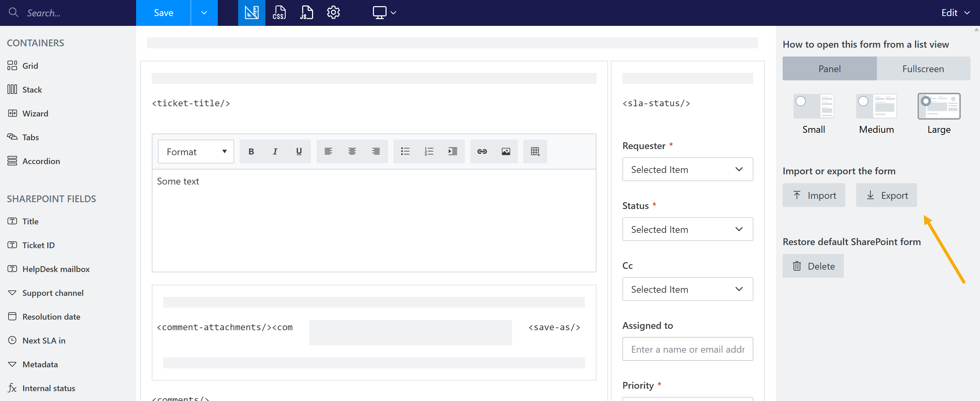This screenshot has width=980, height=401.
Task: Click the Delete button
Action: click(813, 266)
